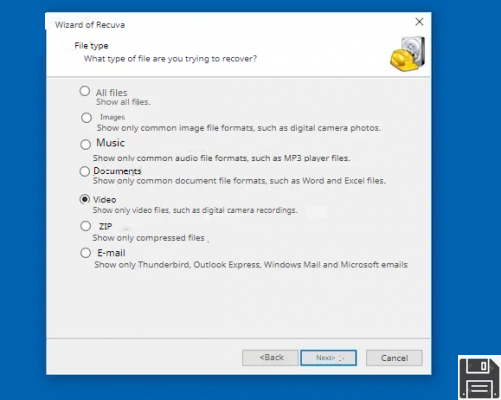Select the Video radio button
Image resolution: width=501 pixels, height=400 pixels.
coord(85,199)
